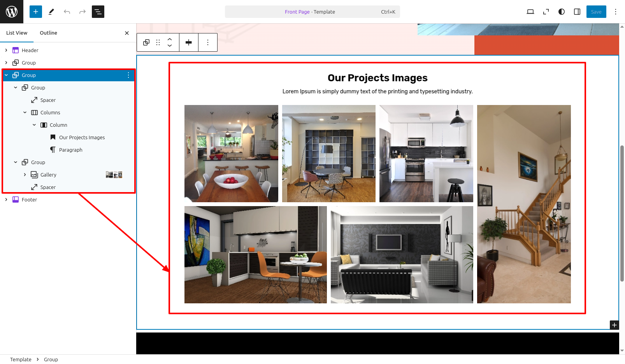Select the Gallery block icon

pyautogui.click(x=34, y=175)
